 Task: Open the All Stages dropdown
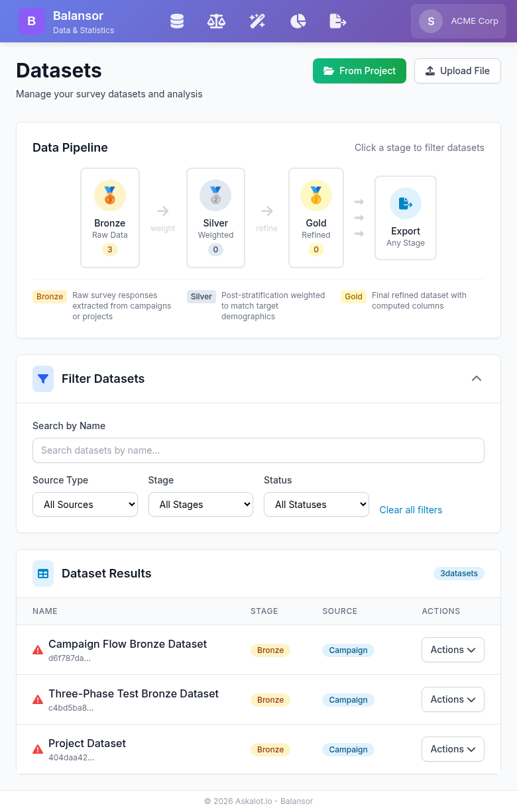click(x=201, y=504)
